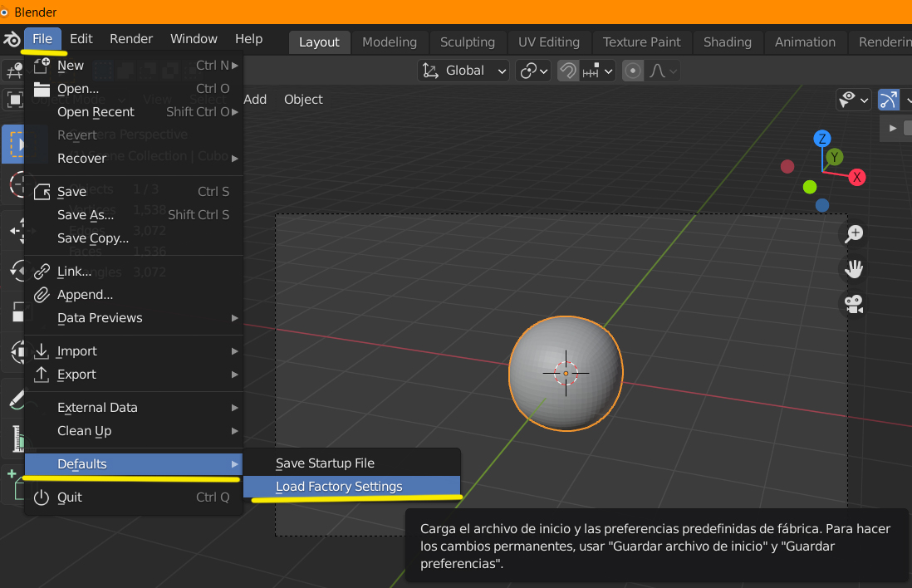Click the Z axis on navigation gizmo
The image size is (912, 588).
coord(821,139)
